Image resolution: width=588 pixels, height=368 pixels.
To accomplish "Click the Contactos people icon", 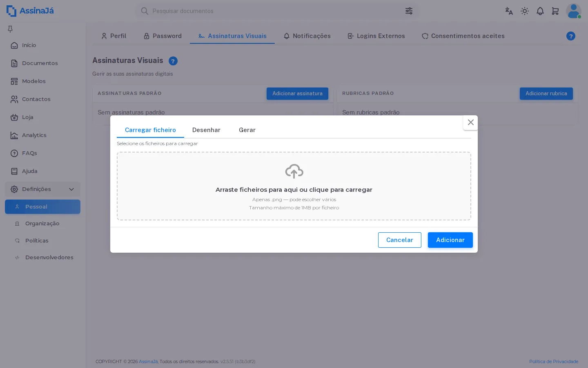I will point(14,99).
